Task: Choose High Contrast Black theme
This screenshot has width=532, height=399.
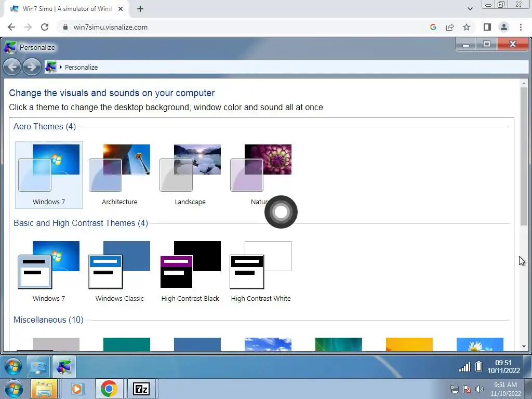Action: point(190,271)
